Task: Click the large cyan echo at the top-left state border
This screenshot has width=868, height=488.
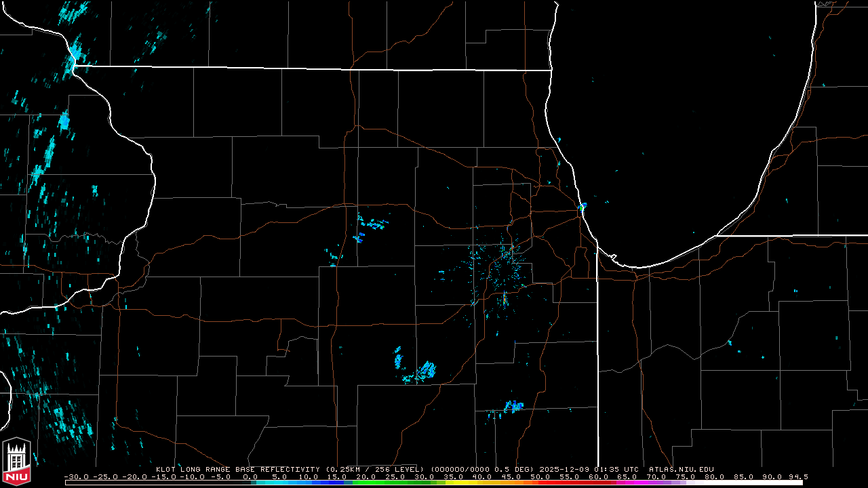Action: [x=75, y=52]
